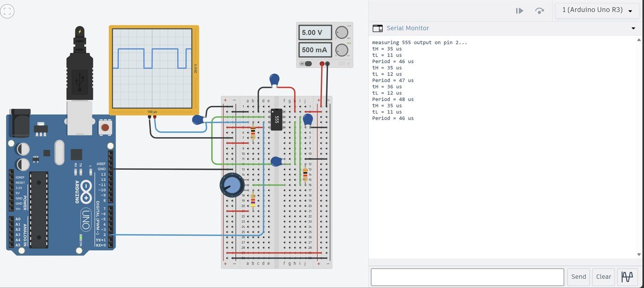Select the 555 timer chip
Viewport: 644px width, 288px height.
tap(276, 120)
